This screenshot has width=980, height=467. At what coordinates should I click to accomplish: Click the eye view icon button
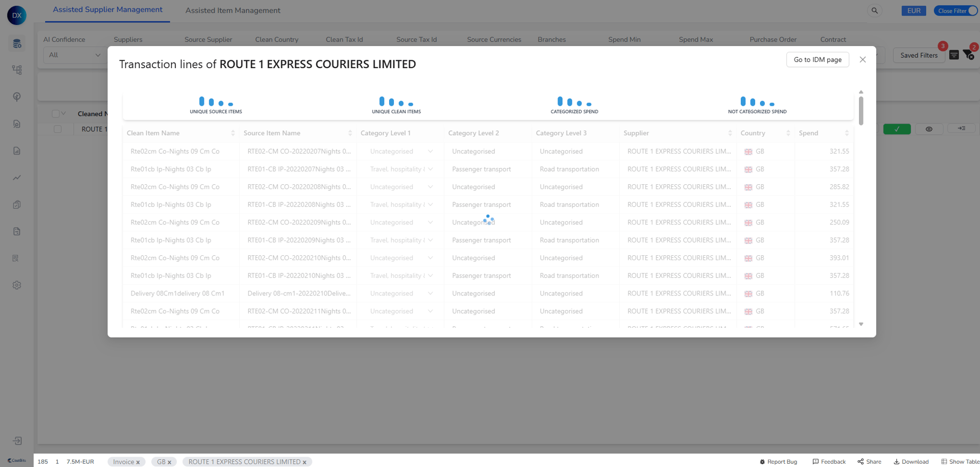(929, 129)
